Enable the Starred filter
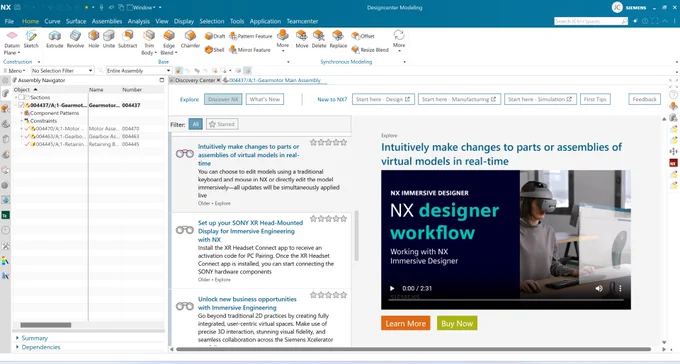The image size is (680, 364). (222, 124)
